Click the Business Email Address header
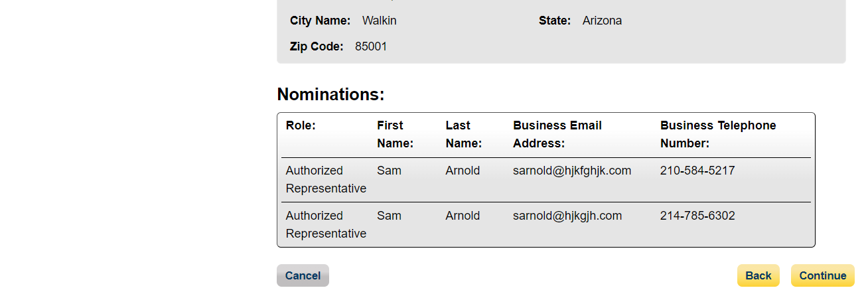868x300 pixels. (557, 134)
